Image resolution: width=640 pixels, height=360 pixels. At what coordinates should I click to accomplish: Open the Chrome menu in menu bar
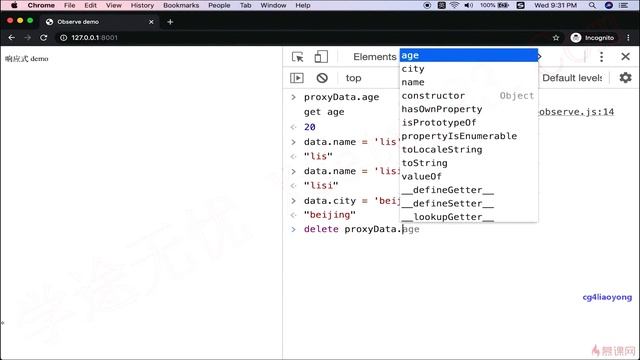(x=41, y=5)
